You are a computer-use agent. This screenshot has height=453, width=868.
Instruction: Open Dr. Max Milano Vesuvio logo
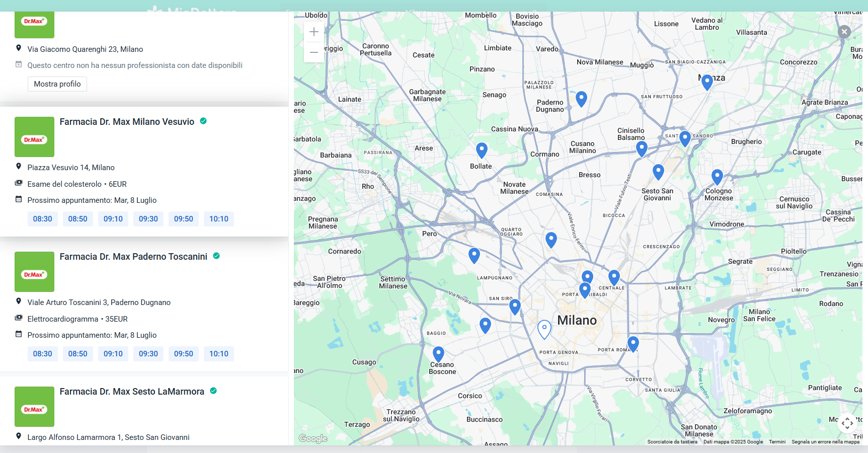point(34,137)
